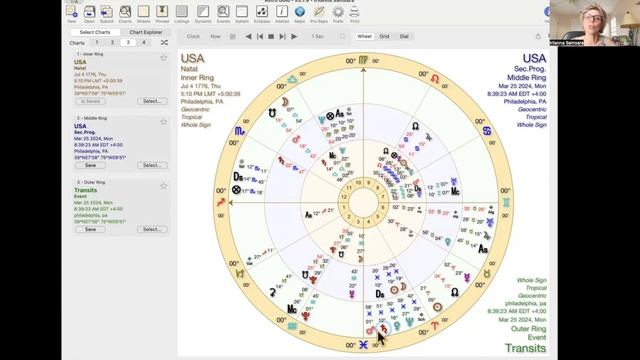
Task: Select chart count 1
Action: [x=97, y=42]
